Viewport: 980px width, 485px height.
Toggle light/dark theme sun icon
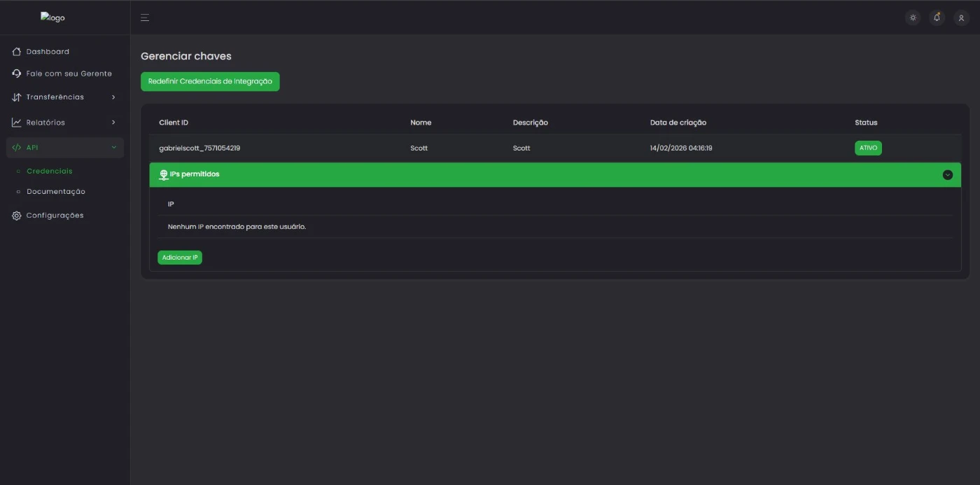pos(913,17)
